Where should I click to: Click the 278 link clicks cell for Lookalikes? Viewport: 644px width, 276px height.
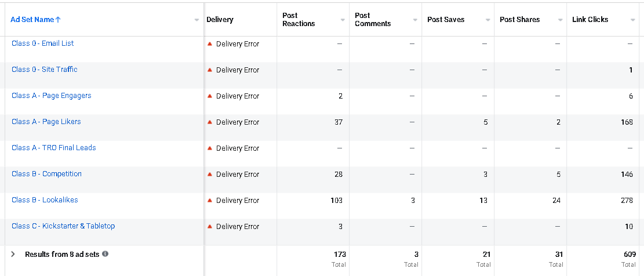pos(625,201)
